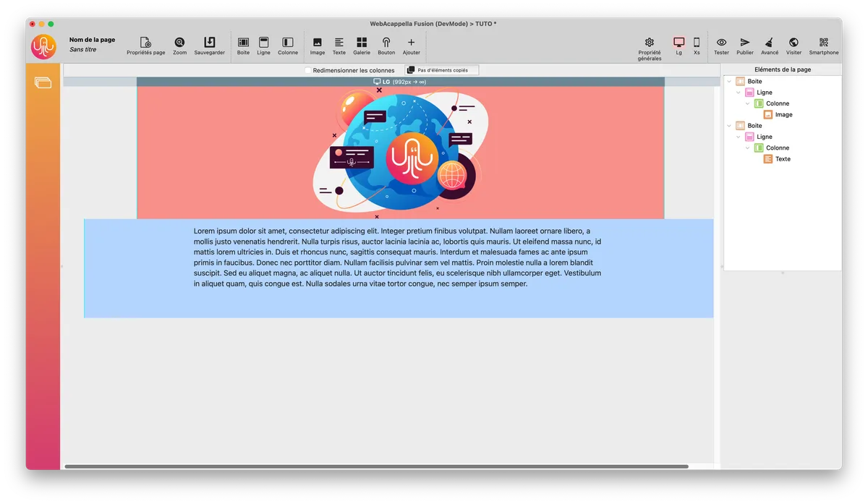Select the Image item in element tree
This screenshot has width=868, height=504.
[x=783, y=114]
